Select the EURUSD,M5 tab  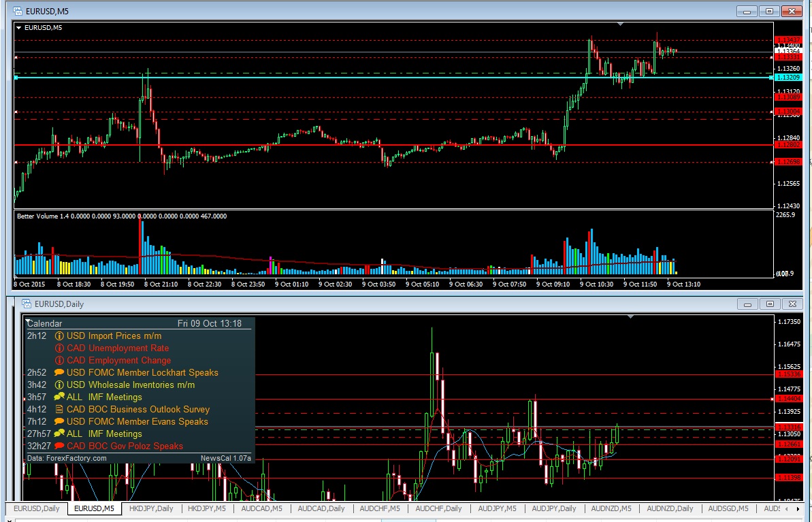tap(94, 508)
